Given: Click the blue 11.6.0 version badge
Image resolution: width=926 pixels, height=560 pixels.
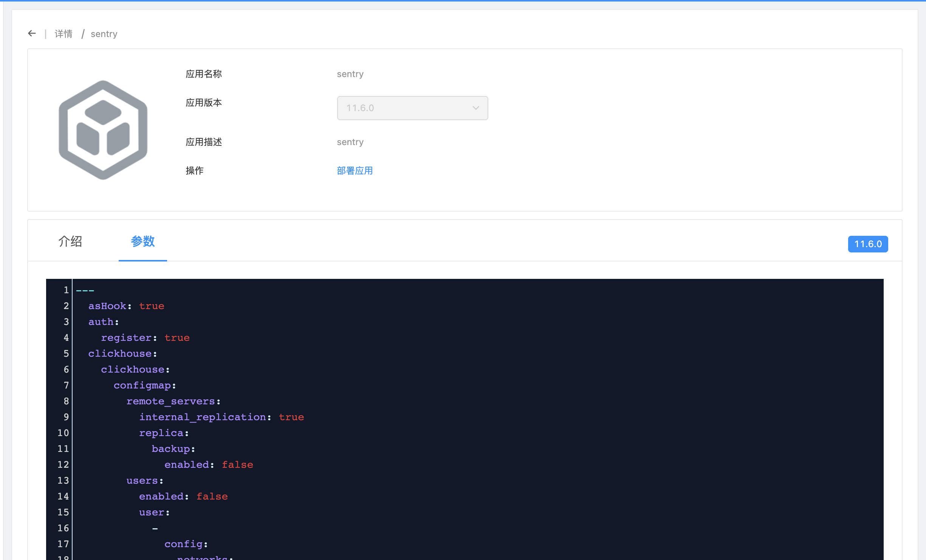Looking at the screenshot, I should 868,244.
